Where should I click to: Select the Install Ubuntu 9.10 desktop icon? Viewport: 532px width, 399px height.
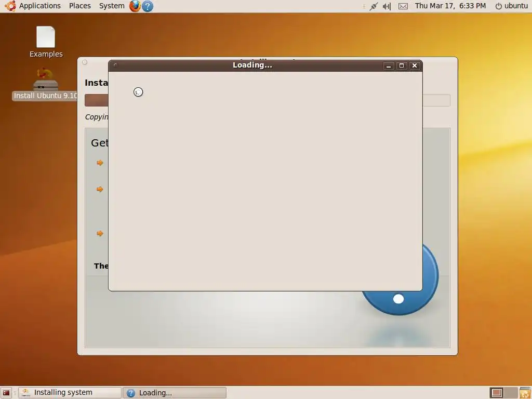click(45, 84)
